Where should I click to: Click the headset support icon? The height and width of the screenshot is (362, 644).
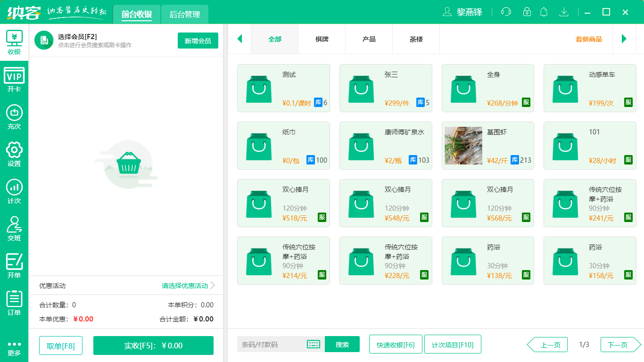pos(505,12)
